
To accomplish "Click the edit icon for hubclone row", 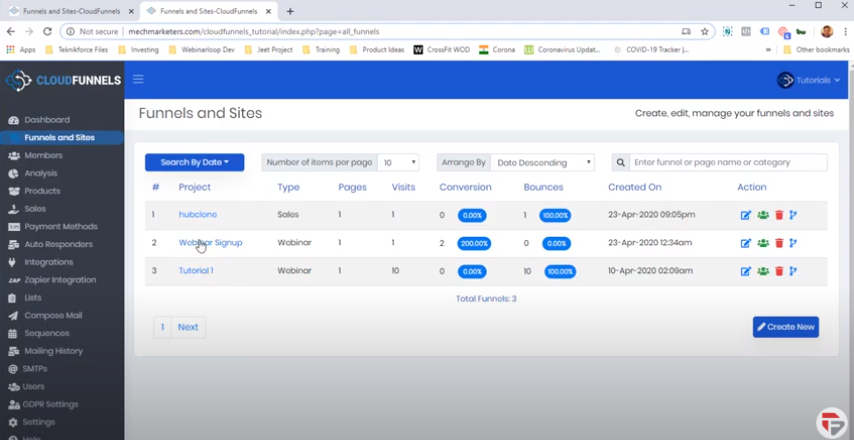I will coord(746,215).
